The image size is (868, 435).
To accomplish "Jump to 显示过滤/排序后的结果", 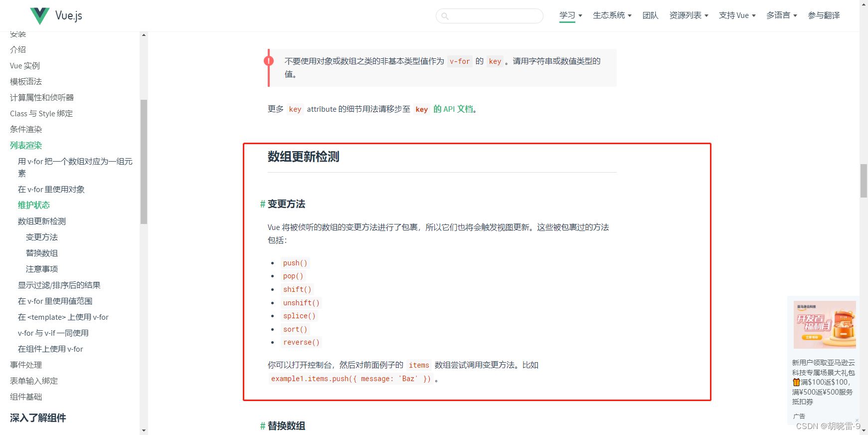I will click(x=59, y=285).
